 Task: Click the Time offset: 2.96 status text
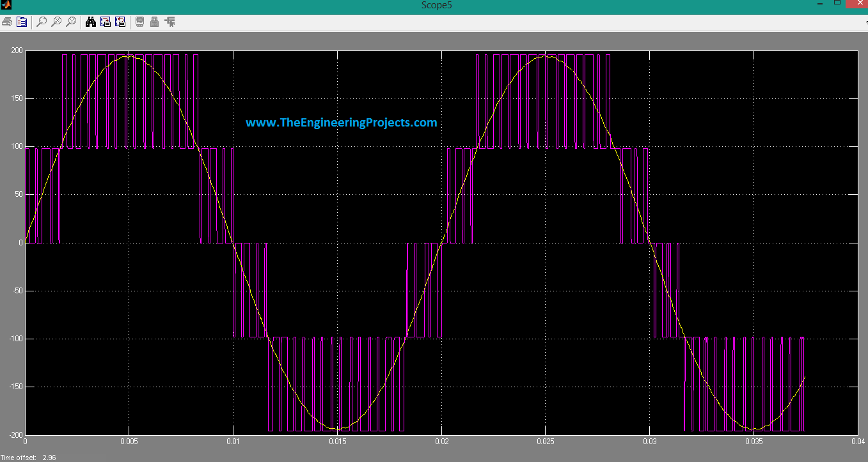tap(28, 458)
